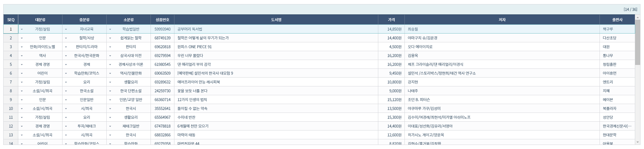Click the scroll up arrow of the grid
644x149 pixels.
coord(638,18)
